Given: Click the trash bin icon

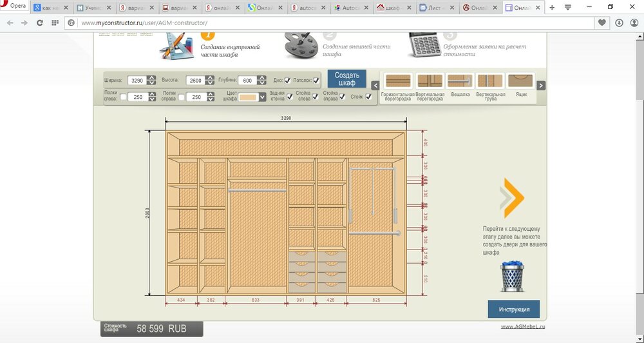Looking at the screenshot, I should pos(513,277).
